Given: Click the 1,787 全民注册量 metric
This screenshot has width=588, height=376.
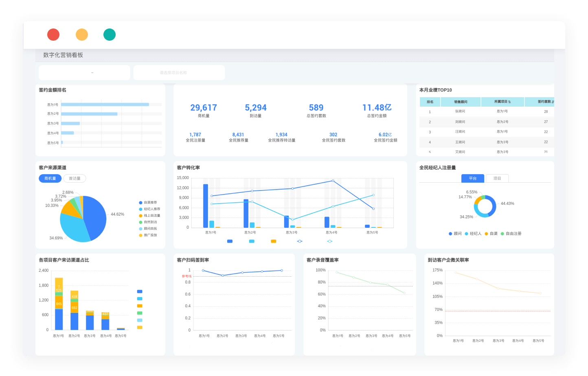Looking at the screenshot, I should [195, 137].
